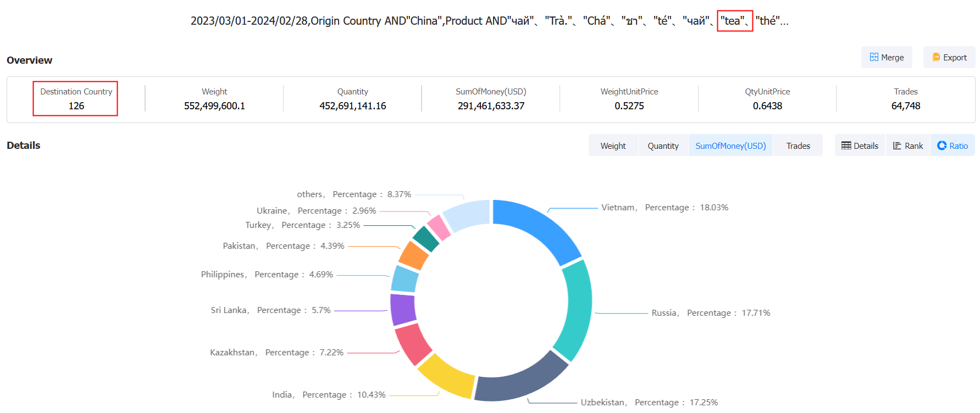Viewport: 980px width, 413px height.
Task: Switch to the Weight metric tab
Action: coord(613,146)
